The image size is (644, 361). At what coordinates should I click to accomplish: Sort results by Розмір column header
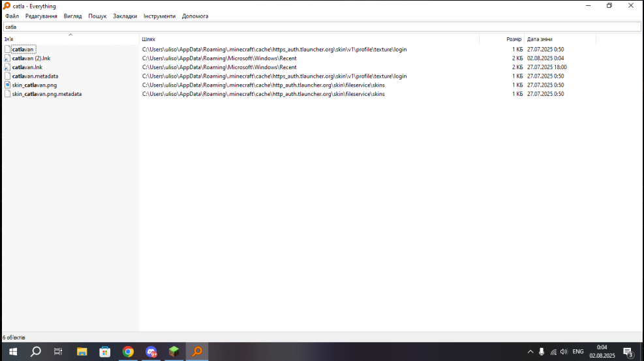coord(502,39)
